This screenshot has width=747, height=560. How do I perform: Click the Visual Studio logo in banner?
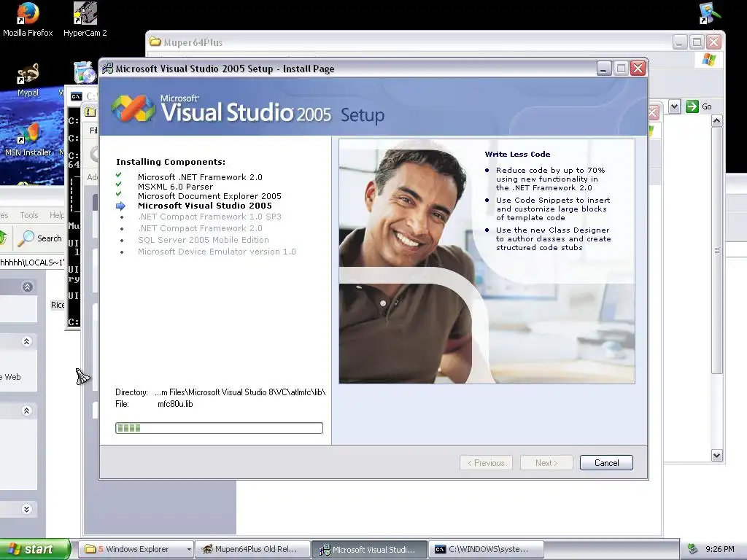[x=133, y=109]
